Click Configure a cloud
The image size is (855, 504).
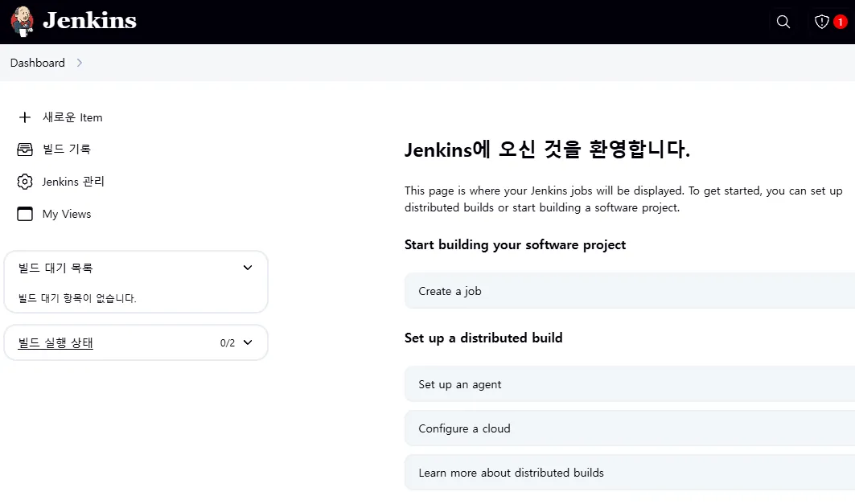pos(629,428)
